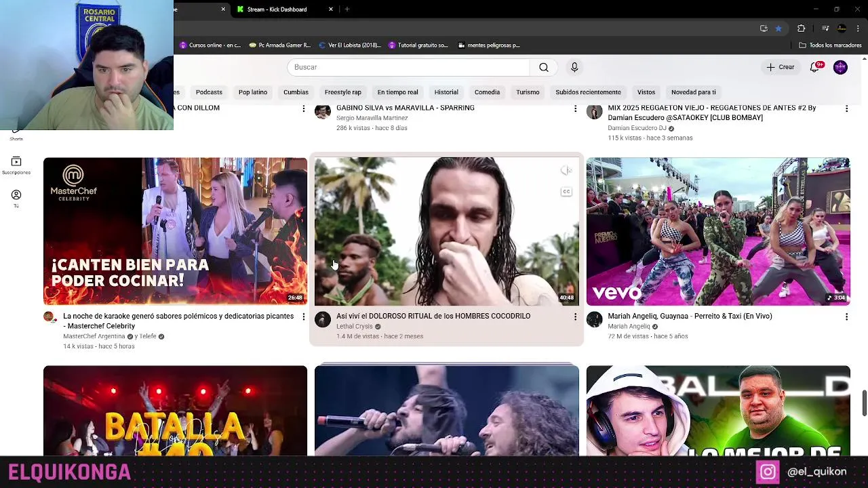Open options for MIX 2025 REGGAETON VIEJO video
The height and width of the screenshot is (488, 868).
click(x=846, y=108)
